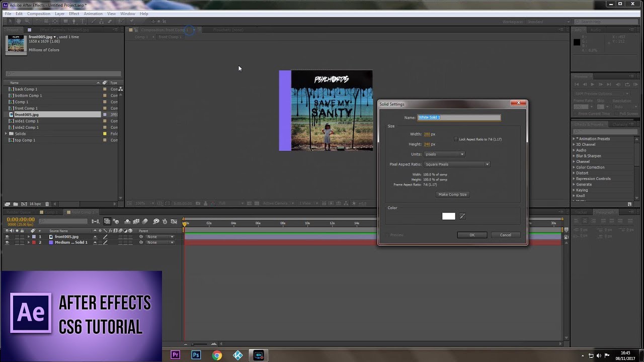Image resolution: width=644 pixels, height=362 pixels.
Task: Click the Create new folder icon
Action: [x=16, y=204]
